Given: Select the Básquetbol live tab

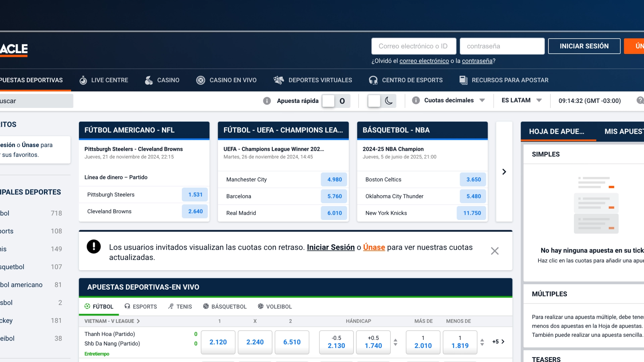Looking at the screenshot, I should [x=225, y=306].
